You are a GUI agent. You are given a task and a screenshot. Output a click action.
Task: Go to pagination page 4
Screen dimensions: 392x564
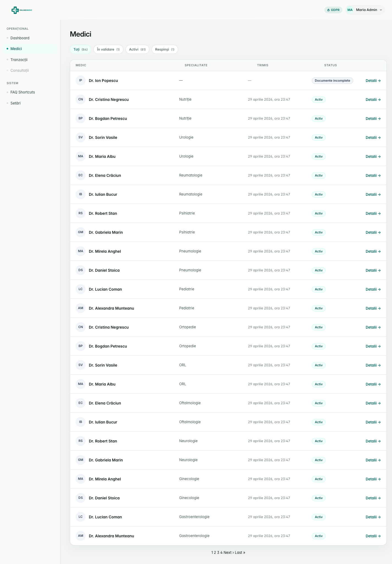(x=221, y=552)
